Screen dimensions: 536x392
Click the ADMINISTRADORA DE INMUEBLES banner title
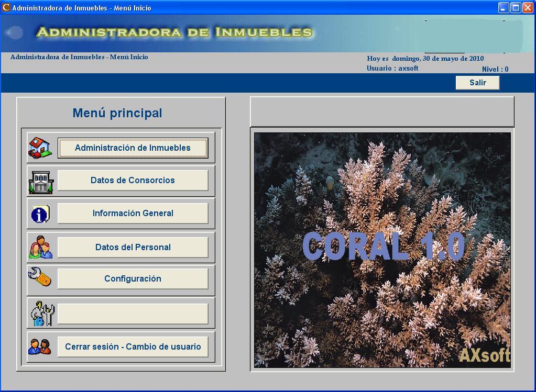pyautogui.click(x=174, y=32)
